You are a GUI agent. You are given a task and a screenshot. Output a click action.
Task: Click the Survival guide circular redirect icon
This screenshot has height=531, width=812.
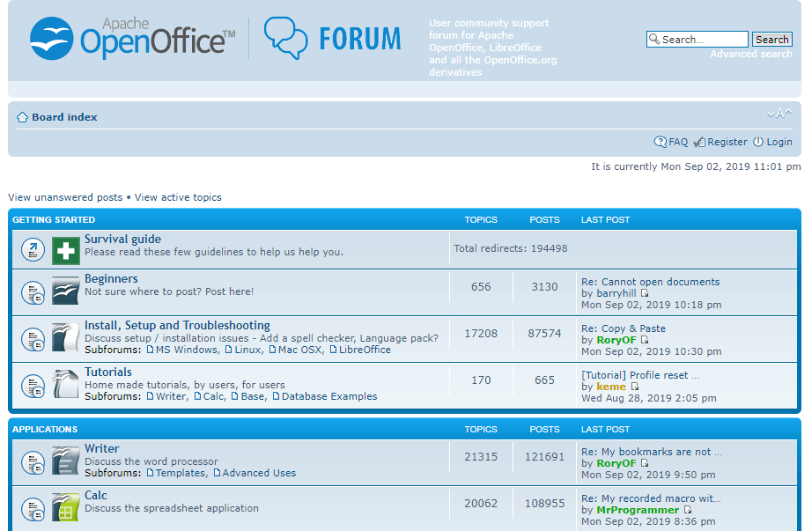click(x=33, y=249)
